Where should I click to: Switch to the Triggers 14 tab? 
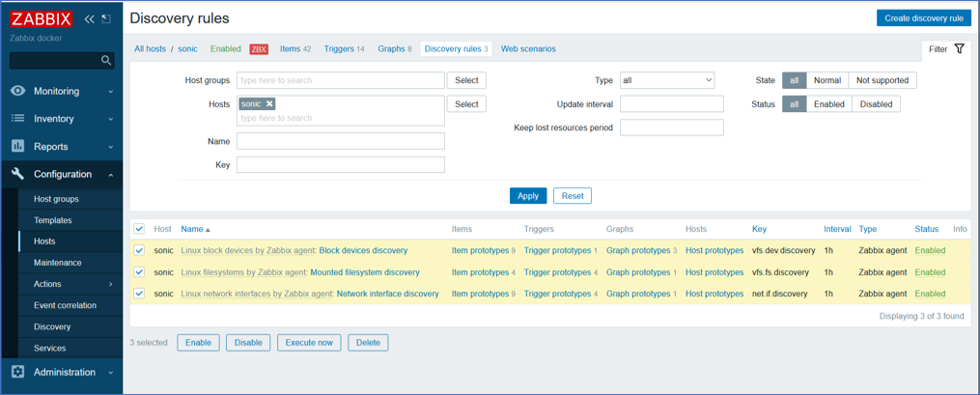coord(344,48)
